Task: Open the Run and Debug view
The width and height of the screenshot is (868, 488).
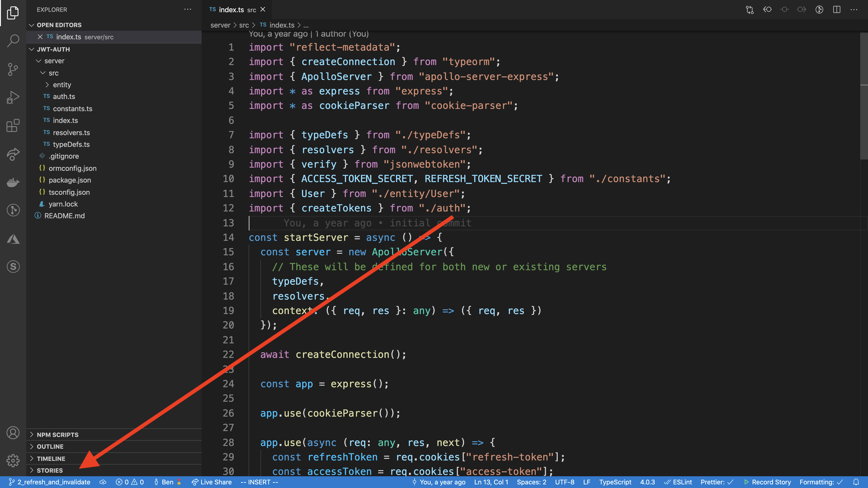Action: tap(13, 97)
